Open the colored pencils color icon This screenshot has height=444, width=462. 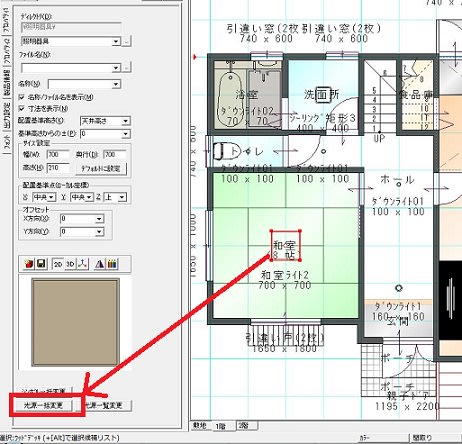tap(112, 264)
